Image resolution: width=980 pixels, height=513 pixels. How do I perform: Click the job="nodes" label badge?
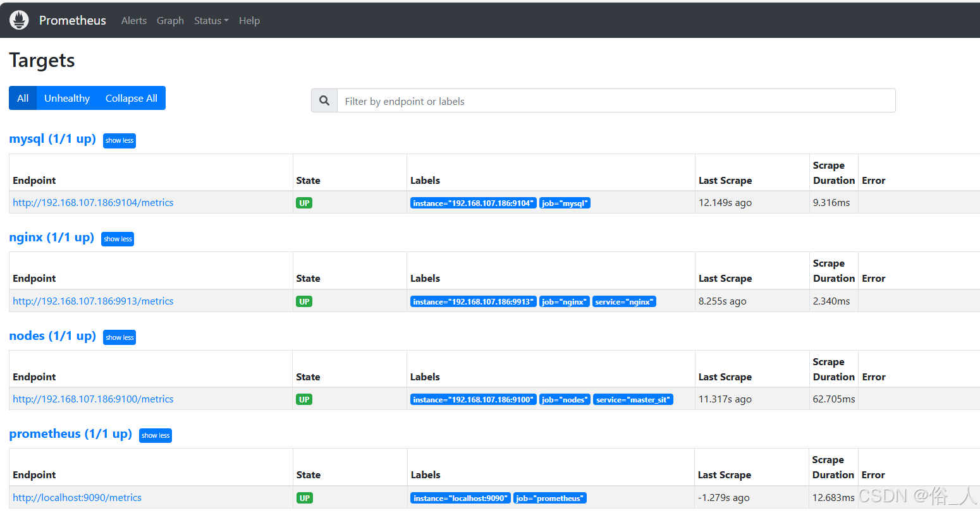click(x=565, y=399)
